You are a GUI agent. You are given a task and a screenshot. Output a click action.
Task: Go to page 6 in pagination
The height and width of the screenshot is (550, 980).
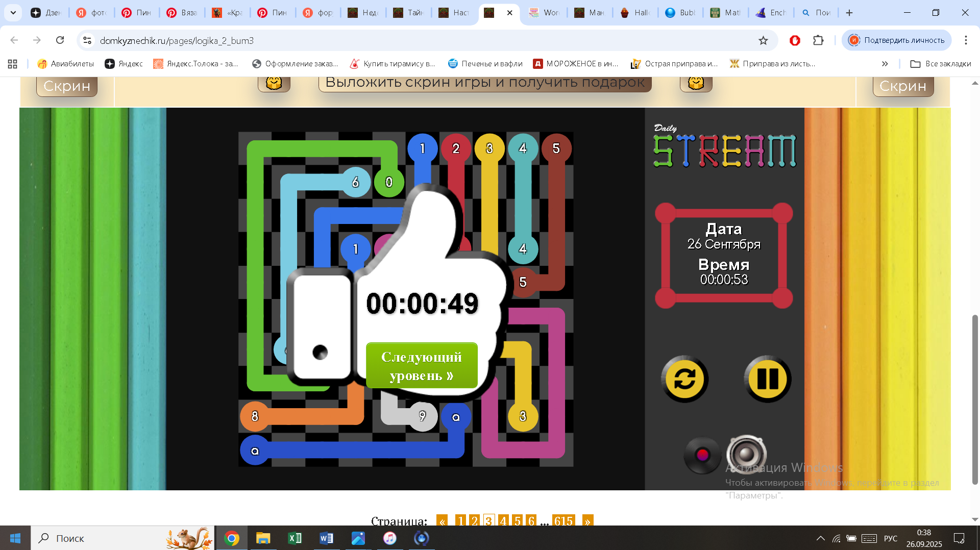531,520
